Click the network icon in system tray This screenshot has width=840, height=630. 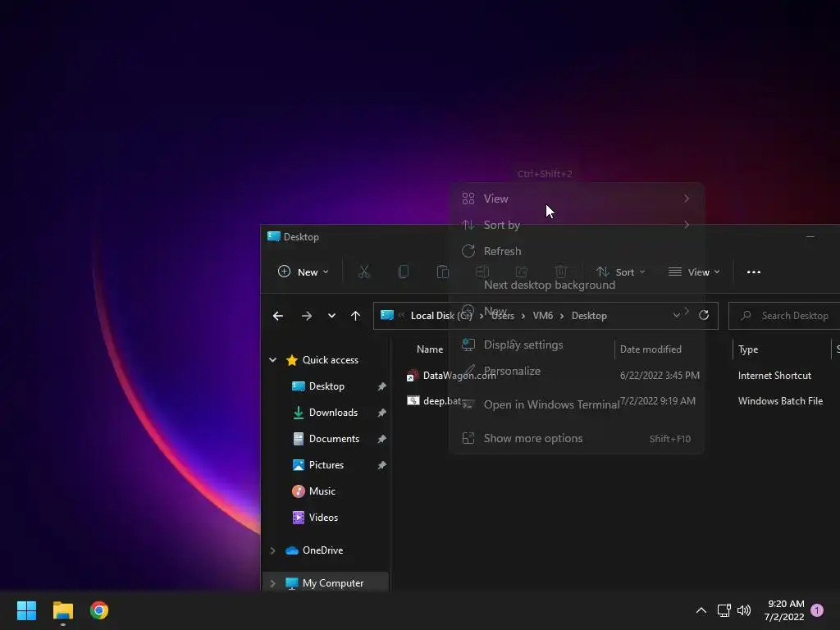pos(724,610)
